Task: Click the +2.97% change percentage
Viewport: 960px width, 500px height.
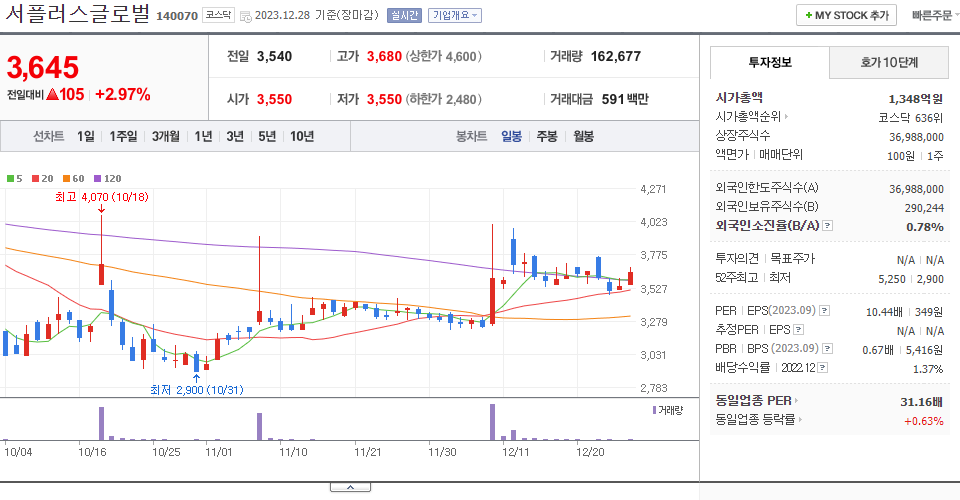Action: point(123,94)
